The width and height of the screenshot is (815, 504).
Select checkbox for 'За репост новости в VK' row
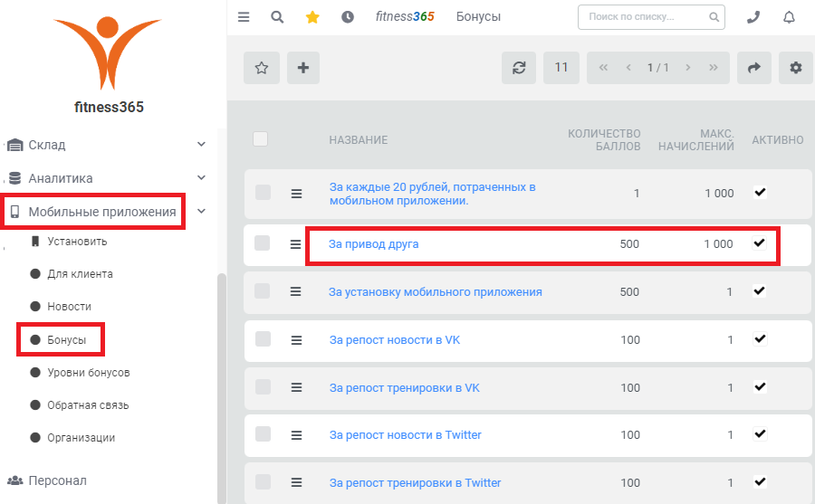263,338
